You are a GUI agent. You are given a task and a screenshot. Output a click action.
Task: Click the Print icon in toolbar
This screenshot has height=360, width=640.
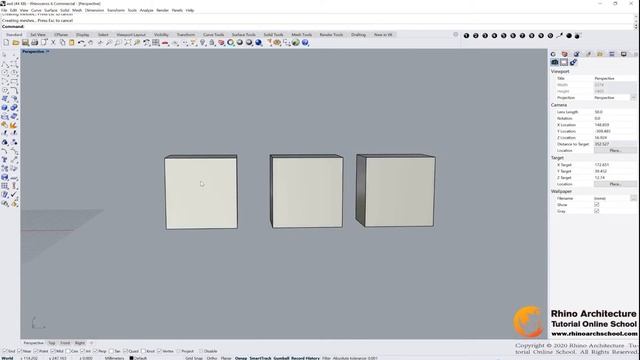[x=34, y=42]
